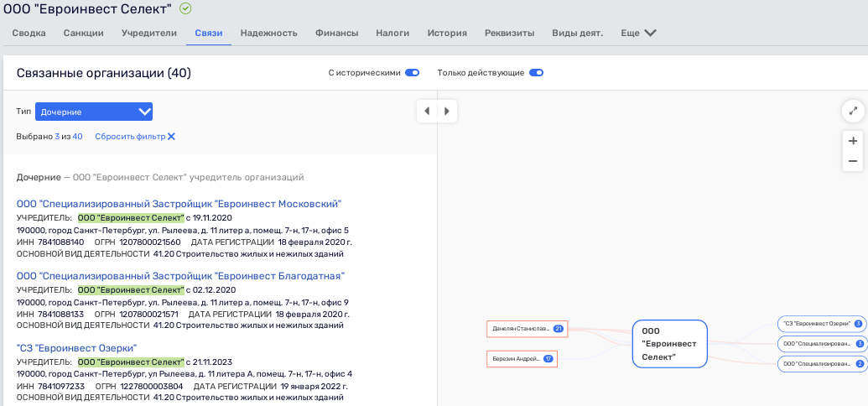Image resolution: width=868 pixels, height=406 pixels.
Task: Open the Реквизиты tab
Action: [x=509, y=33]
